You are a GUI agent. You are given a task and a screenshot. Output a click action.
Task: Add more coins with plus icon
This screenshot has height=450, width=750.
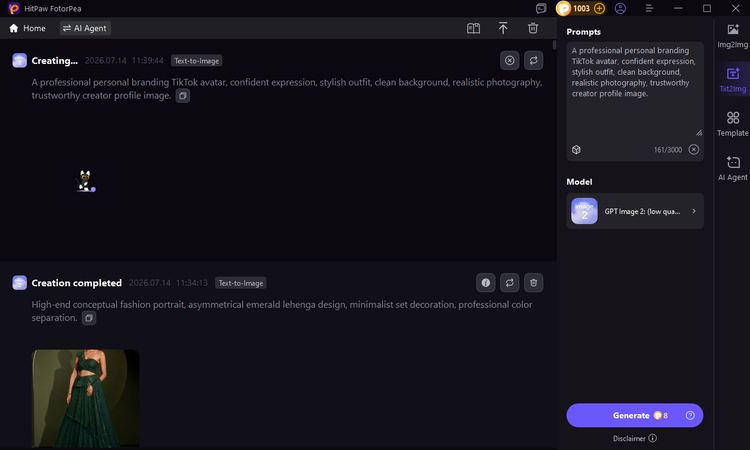click(599, 9)
